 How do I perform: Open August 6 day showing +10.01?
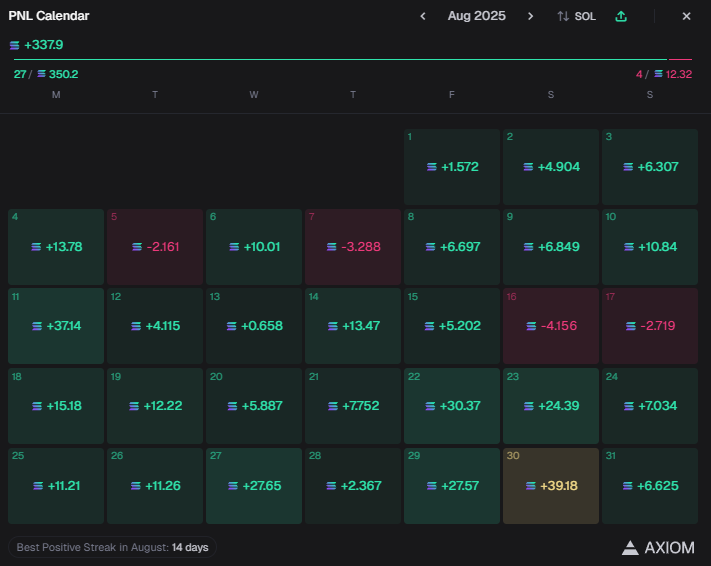(x=254, y=247)
